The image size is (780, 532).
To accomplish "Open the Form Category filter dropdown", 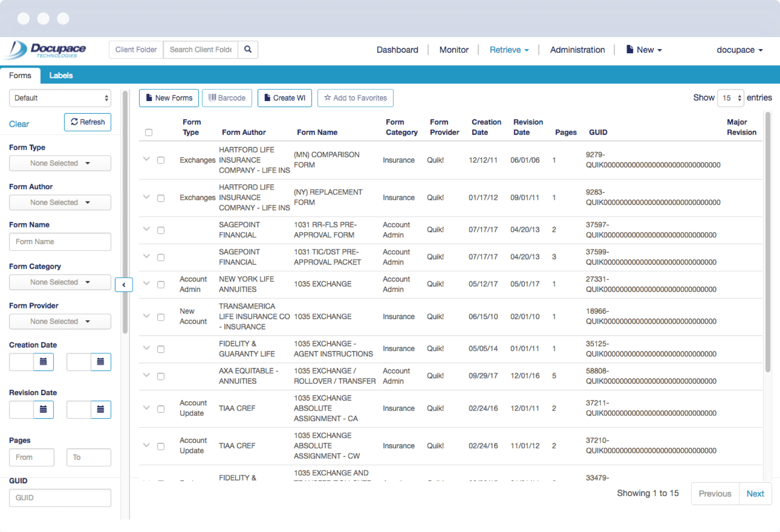I will pos(60,282).
